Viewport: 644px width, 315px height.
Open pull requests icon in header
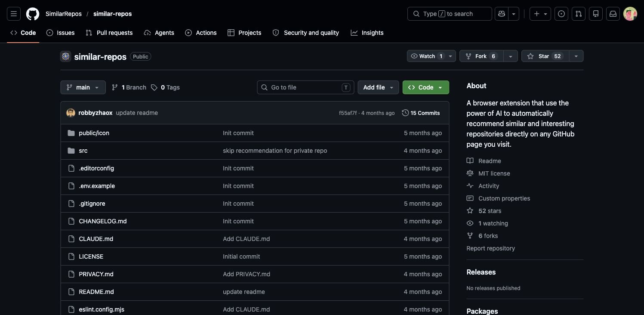[x=579, y=14]
